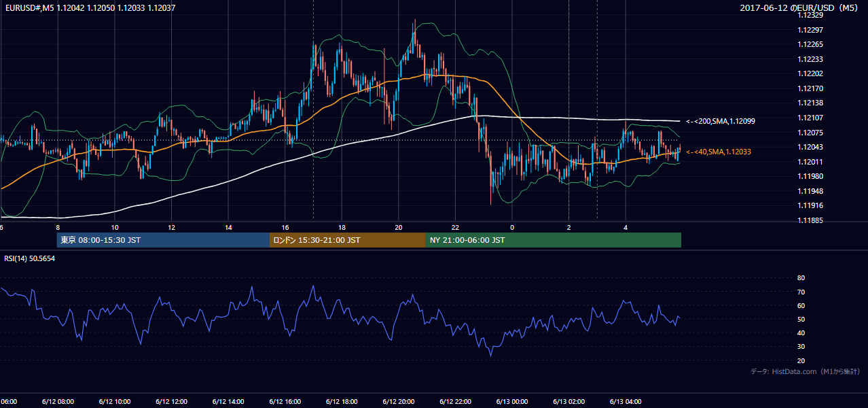Screen dimensions: 868x408
Task: Click hour tick '14' under the price chart
Action: click(228, 227)
